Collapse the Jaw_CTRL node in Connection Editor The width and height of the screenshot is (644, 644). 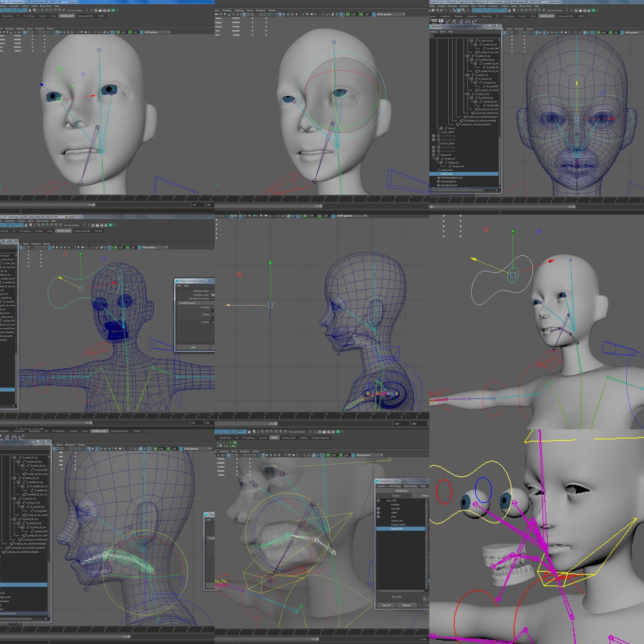click(x=378, y=500)
